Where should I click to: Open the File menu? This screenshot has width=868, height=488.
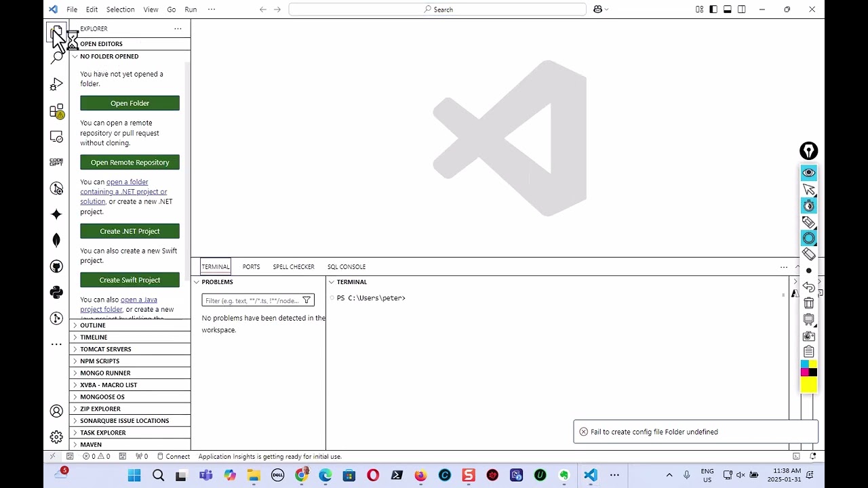click(x=72, y=9)
